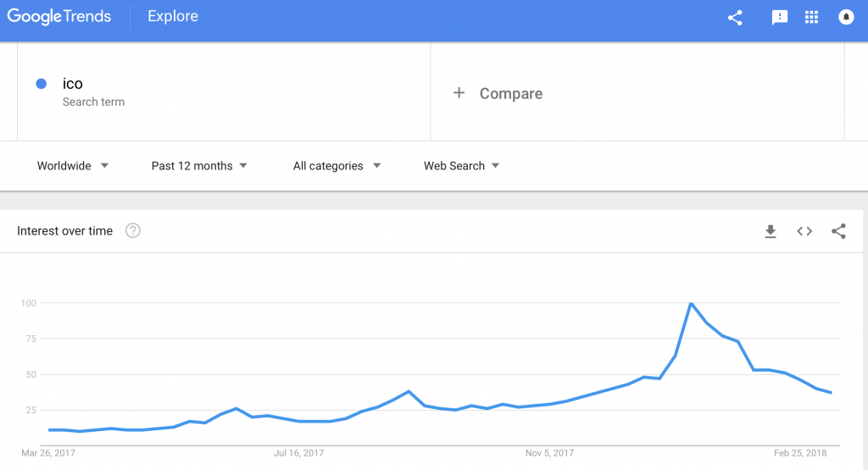Click the plus icon beside Compare

459,93
